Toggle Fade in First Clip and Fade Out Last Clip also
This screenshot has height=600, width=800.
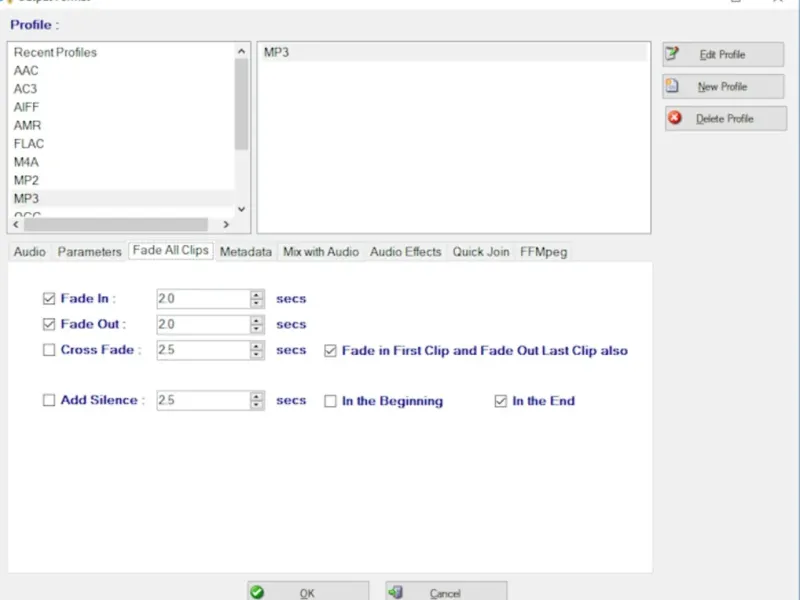(x=330, y=351)
